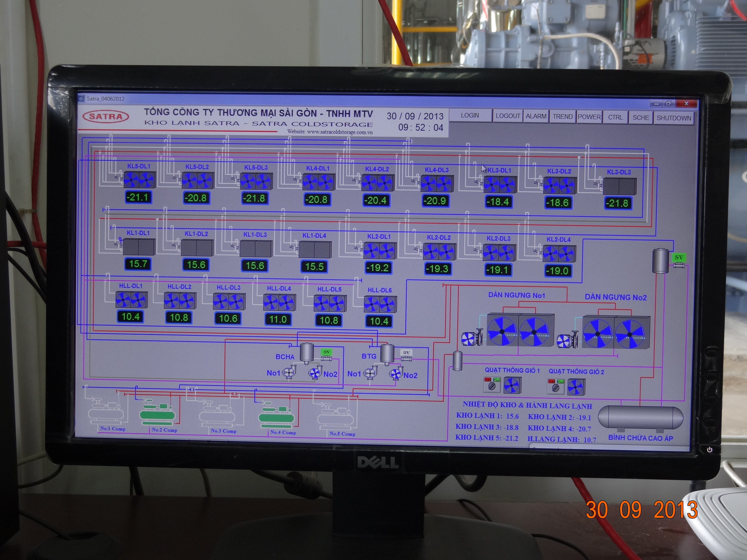The width and height of the screenshot is (747, 560).
Task: Click BCHA pump No2 icon
Action: pyautogui.click(x=315, y=373)
